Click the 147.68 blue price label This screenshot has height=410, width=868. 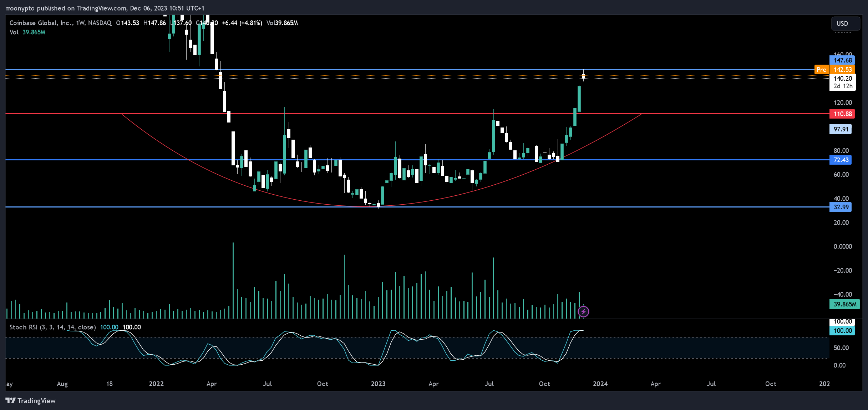coord(842,60)
